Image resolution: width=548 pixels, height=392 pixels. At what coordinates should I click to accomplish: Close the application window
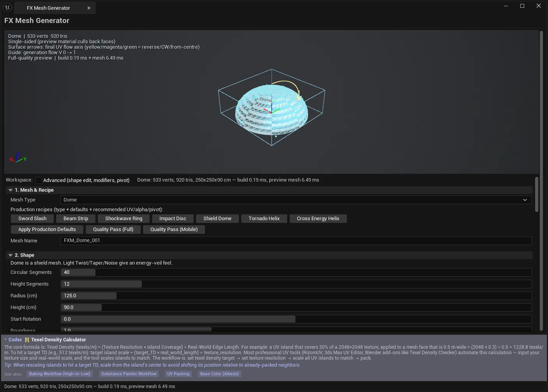(539, 6)
